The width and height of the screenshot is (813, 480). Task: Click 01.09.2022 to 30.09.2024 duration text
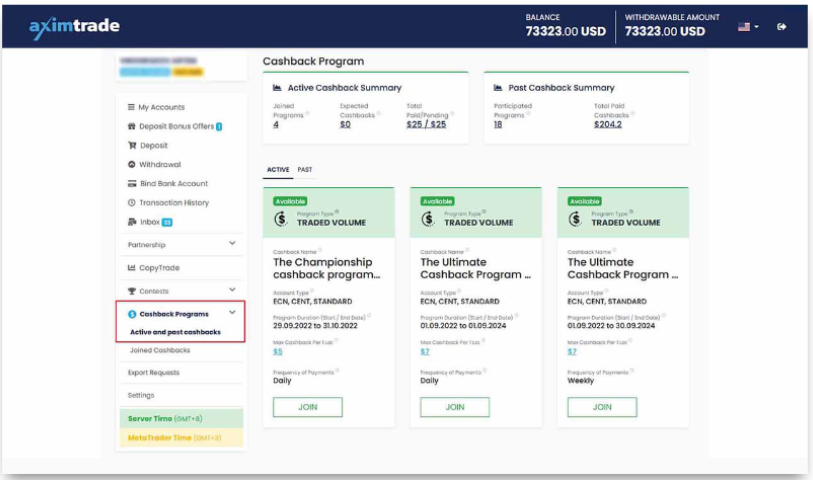pyautogui.click(x=611, y=326)
